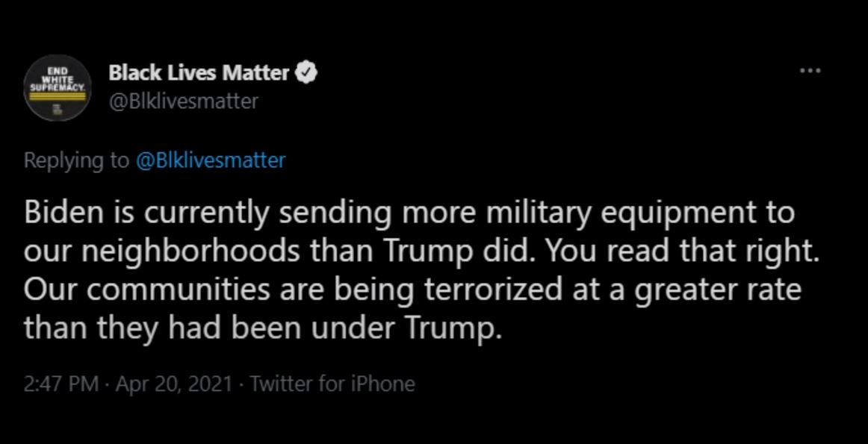This screenshot has width=868, height=444.
Task: Click the Apr 20, 2021 date
Action: pos(173,383)
